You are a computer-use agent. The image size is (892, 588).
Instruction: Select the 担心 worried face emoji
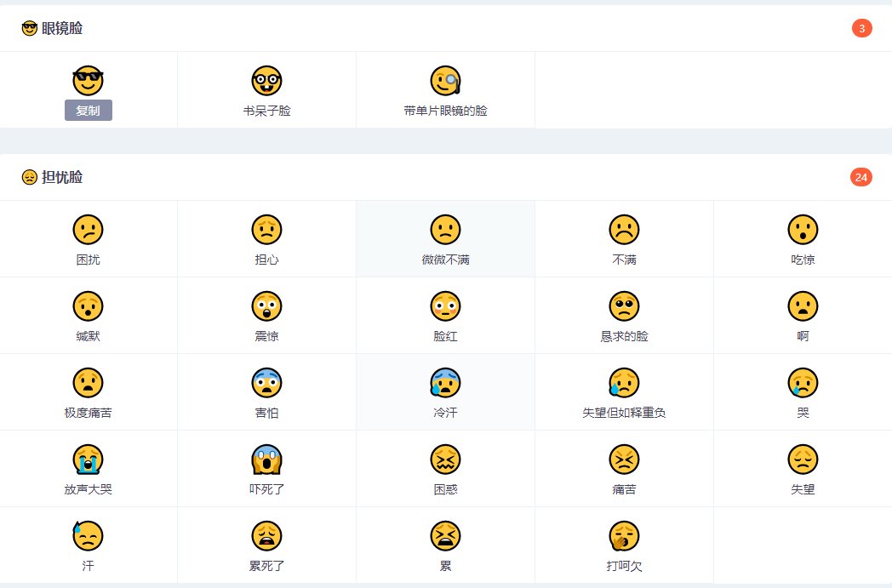pos(266,230)
